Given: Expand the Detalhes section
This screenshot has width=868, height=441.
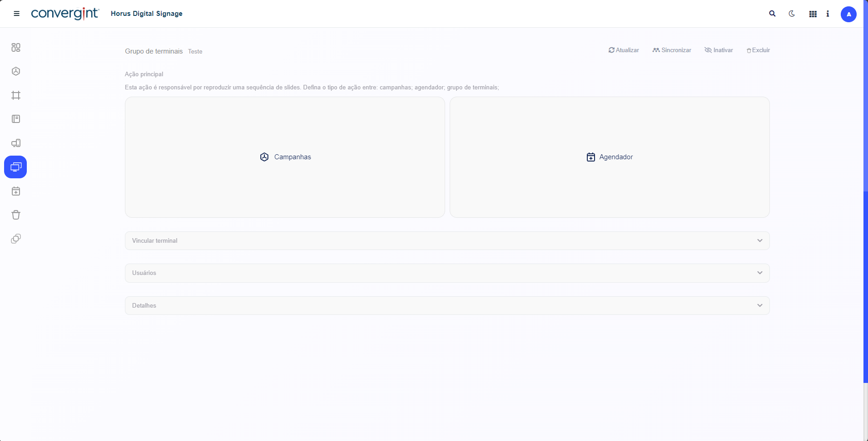Looking at the screenshot, I should (x=447, y=305).
